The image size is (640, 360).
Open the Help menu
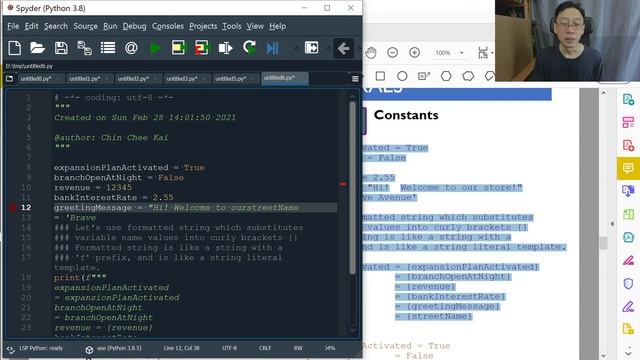(278, 26)
